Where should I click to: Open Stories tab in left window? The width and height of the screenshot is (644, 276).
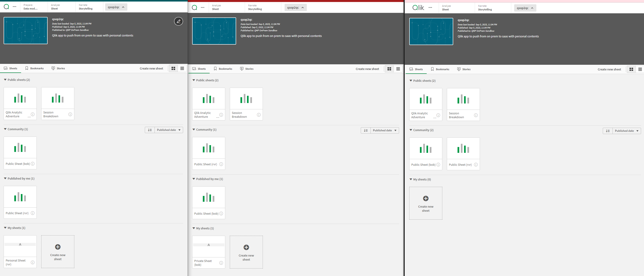[x=58, y=68]
